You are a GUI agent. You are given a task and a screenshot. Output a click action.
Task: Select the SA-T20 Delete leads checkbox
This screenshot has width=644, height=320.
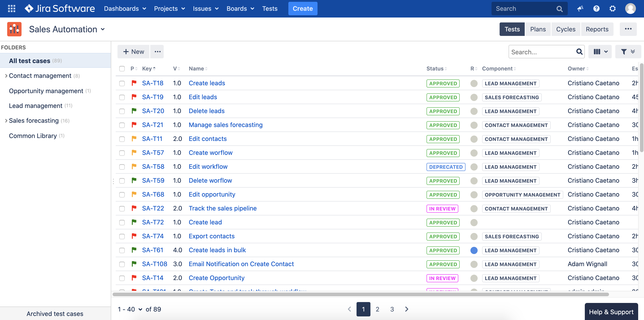[122, 111]
